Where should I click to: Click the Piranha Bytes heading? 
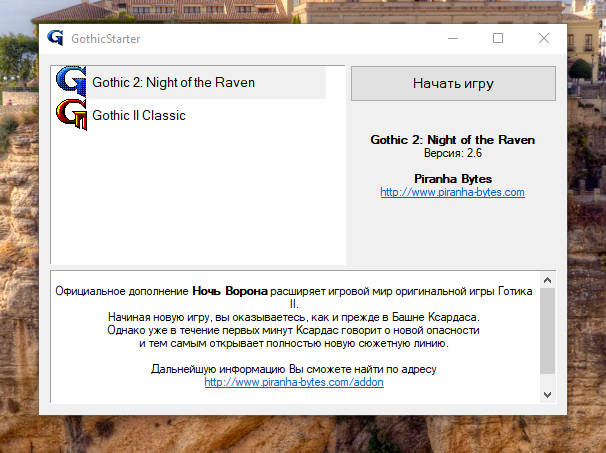(453, 179)
